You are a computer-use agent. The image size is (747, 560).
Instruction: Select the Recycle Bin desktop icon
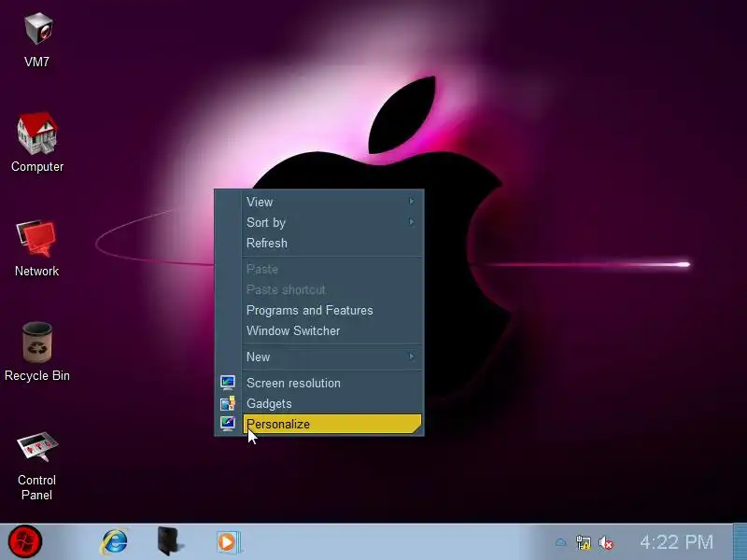[x=37, y=352]
